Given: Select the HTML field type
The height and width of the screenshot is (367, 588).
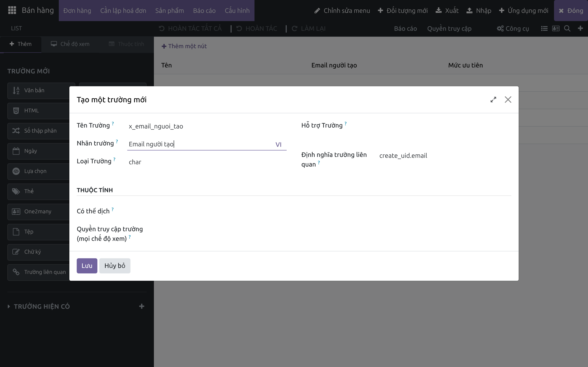Looking at the screenshot, I should (39, 111).
